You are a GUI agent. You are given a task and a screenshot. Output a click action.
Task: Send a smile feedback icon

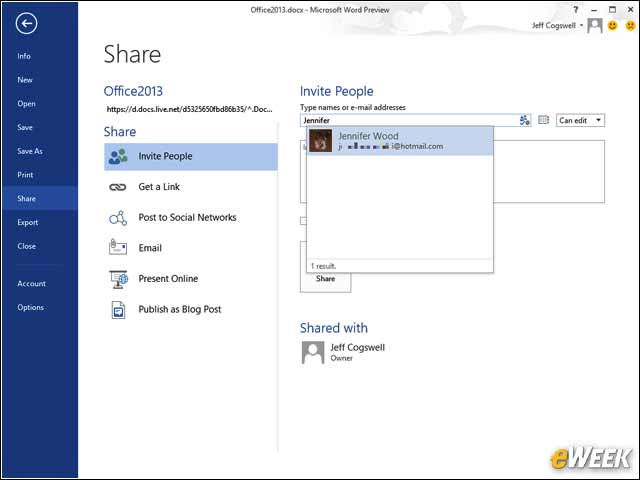tap(612, 25)
